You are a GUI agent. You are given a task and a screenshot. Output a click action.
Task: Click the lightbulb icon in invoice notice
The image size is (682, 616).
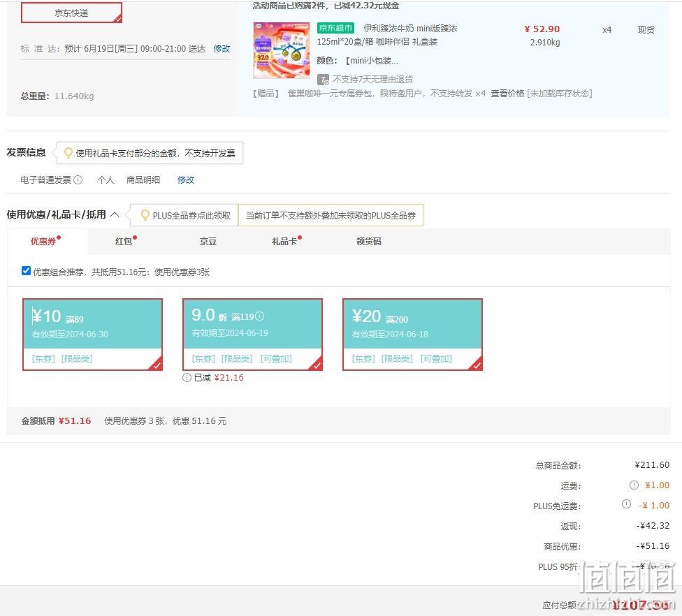coord(68,152)
